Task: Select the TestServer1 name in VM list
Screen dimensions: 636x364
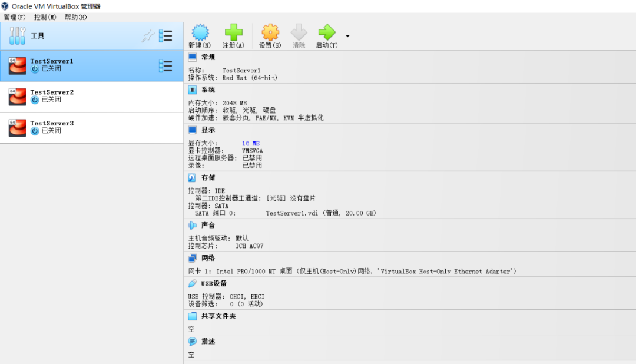Action: point(51,61)
